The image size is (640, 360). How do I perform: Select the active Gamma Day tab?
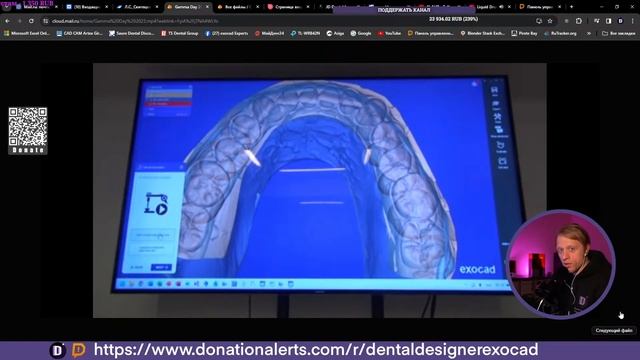pyautogui.click(x=188, y=7)
